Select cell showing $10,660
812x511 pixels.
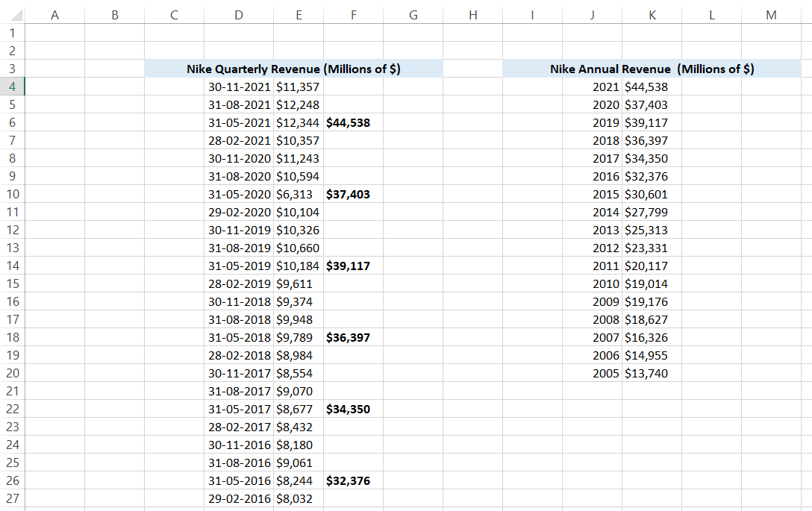pos(299,248)
